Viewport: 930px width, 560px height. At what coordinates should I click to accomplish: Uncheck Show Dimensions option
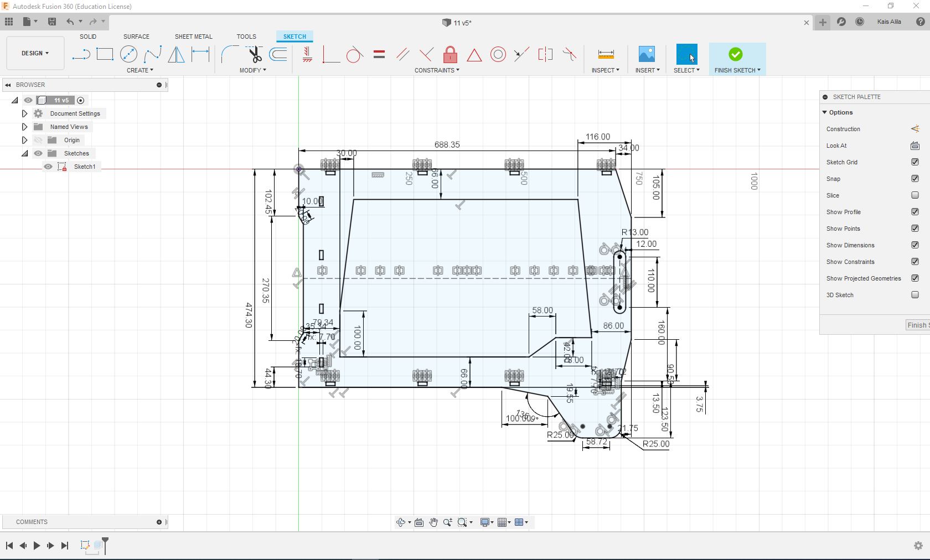click(914, 245)
